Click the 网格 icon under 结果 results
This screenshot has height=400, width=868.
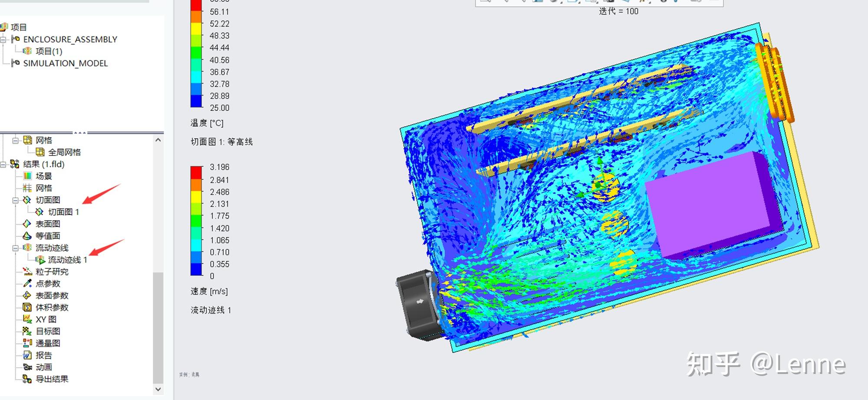tap(27, 188)
